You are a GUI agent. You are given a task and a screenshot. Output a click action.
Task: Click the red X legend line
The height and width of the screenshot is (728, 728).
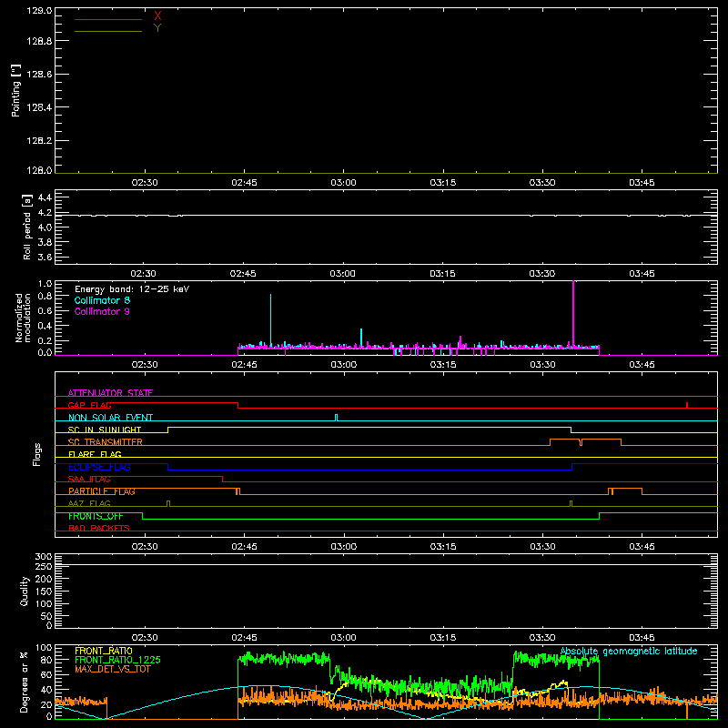click(x=108, y=19)
